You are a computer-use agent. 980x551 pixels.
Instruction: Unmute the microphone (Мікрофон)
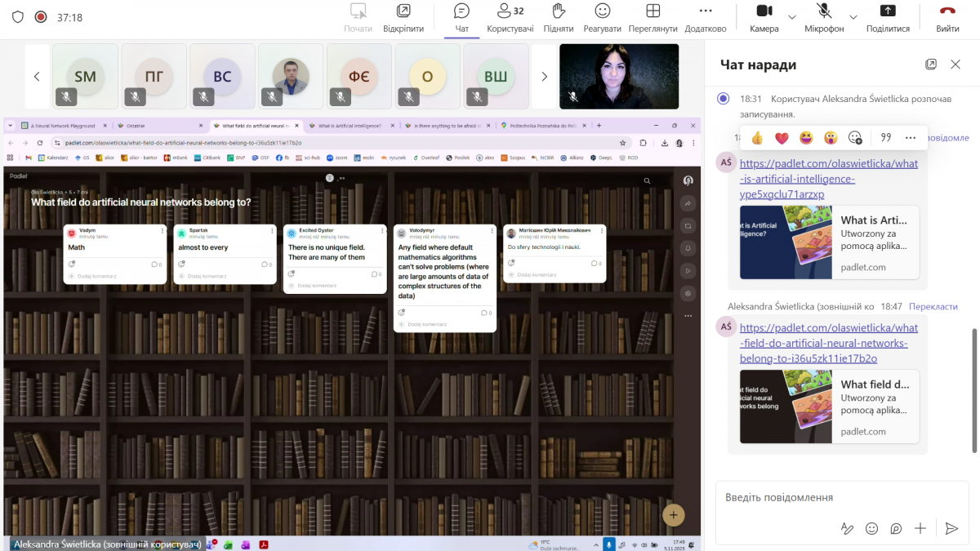824,18
